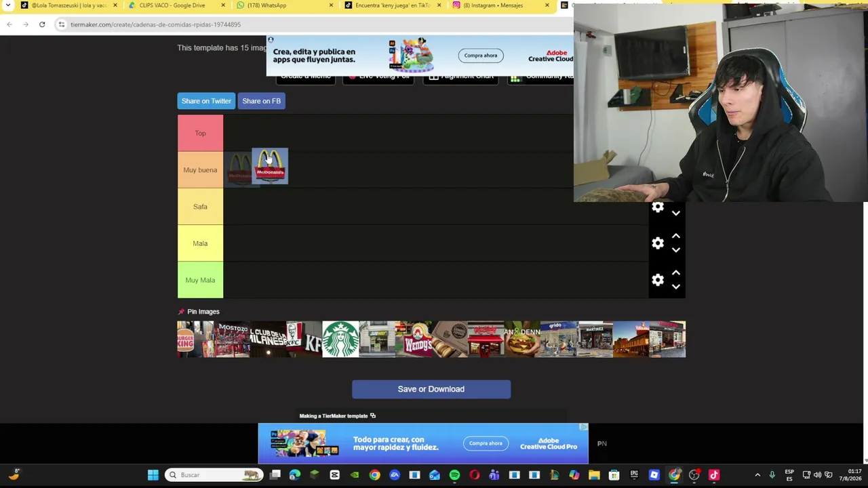Open settings gear for the Safa tier
This screenshot has width=868, height=488.
coord(658,207)
